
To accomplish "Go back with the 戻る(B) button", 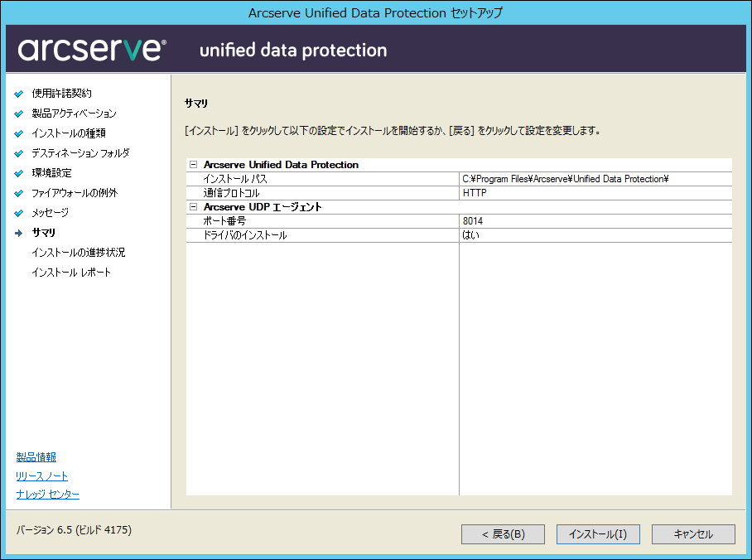I will (503, 534).
